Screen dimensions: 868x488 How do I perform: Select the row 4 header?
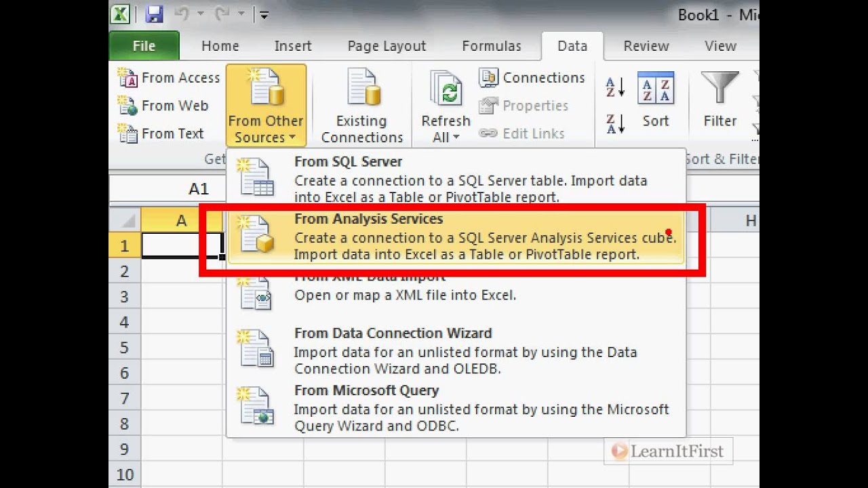125,322
